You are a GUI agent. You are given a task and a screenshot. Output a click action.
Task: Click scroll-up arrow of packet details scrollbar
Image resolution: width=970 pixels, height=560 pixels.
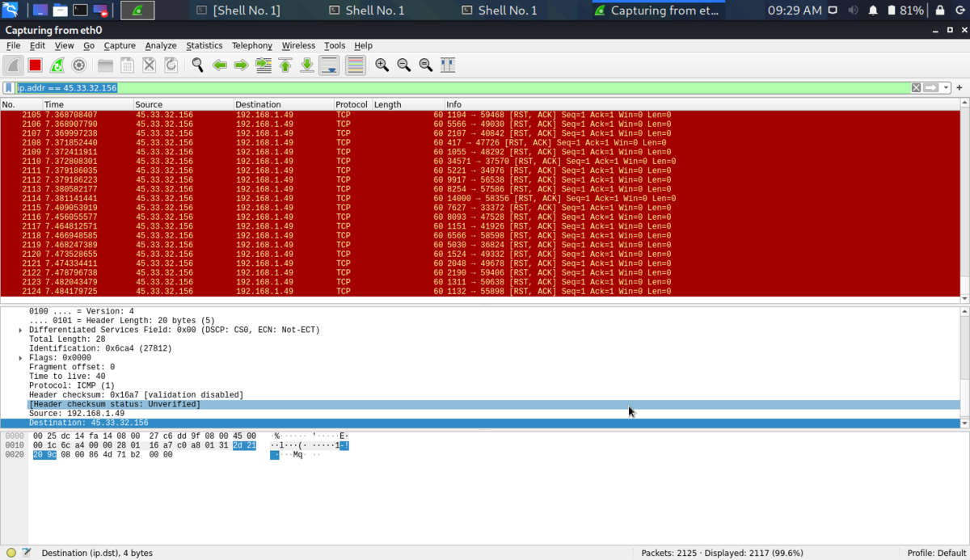click(965, 311)
